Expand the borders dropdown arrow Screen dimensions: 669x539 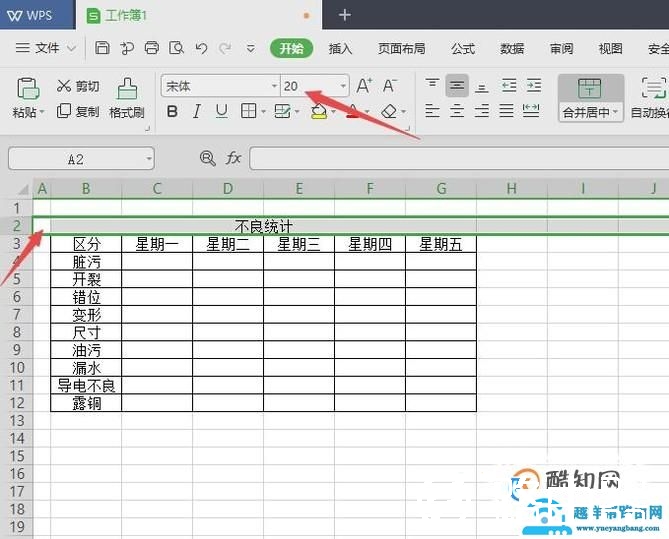coord(263,112)
